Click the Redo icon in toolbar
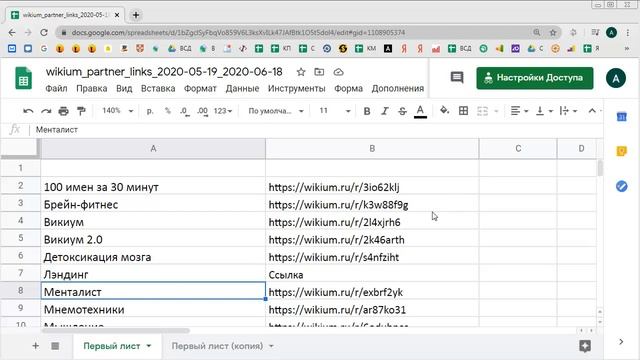The image size is (640, 360). (46, 111)
